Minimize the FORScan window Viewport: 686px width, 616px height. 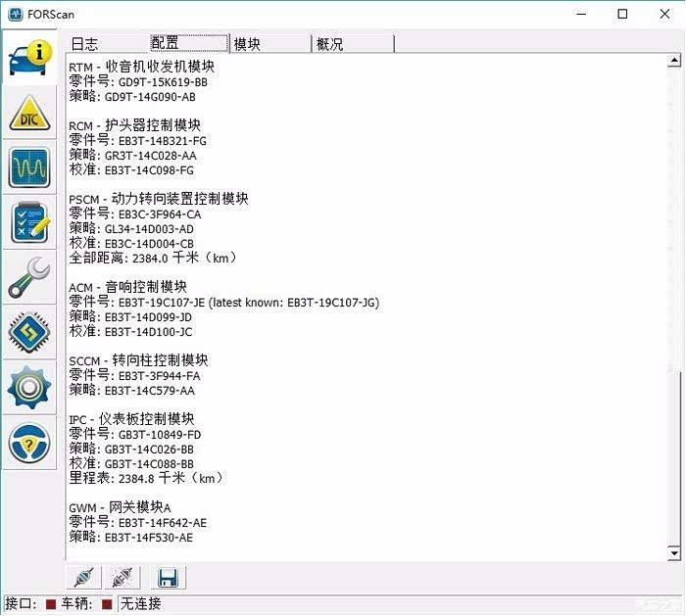pyautogui.click(x=581, y=14)
